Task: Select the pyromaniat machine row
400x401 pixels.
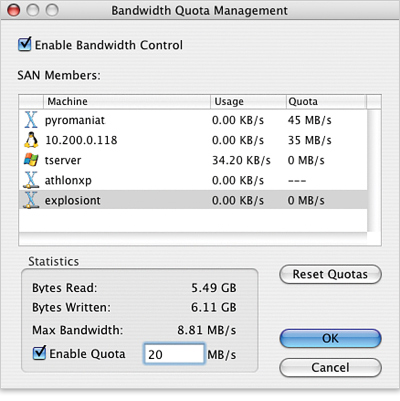Action: point(193,120)
